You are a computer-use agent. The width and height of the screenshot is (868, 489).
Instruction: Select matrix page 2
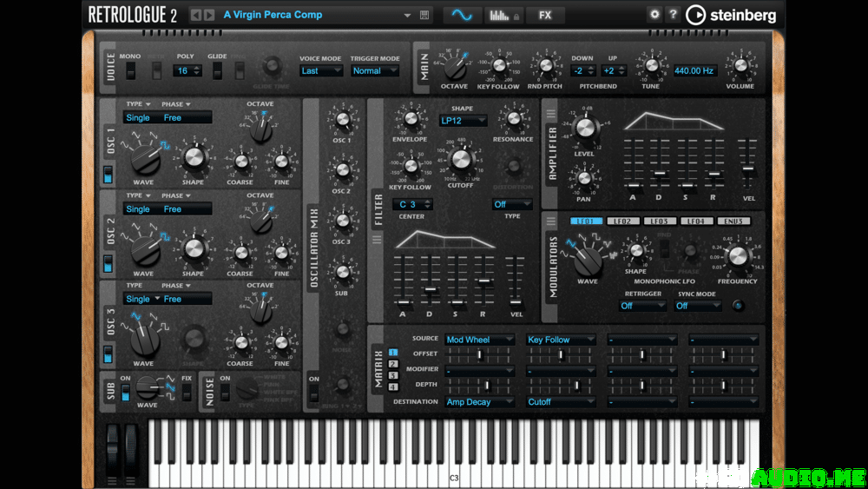click(392, 364)
